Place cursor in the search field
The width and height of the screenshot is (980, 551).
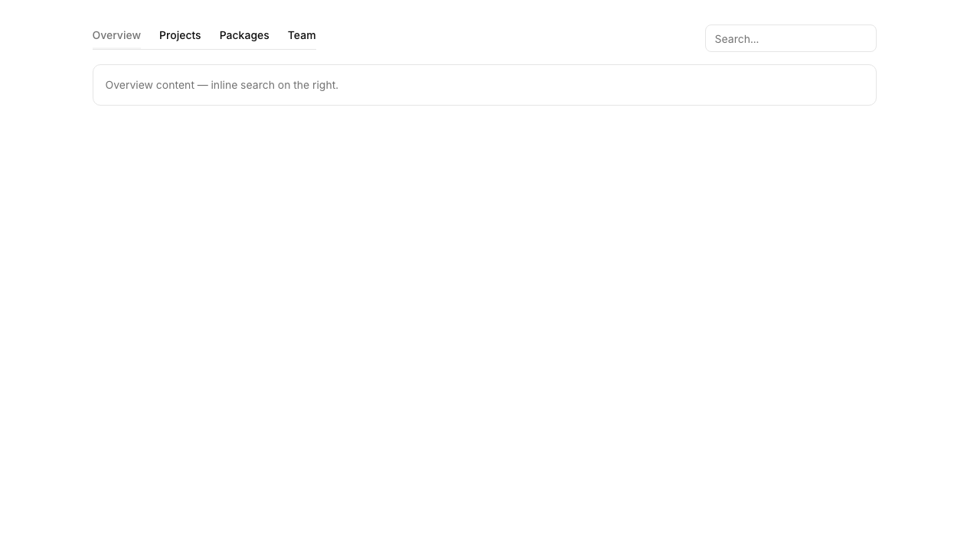[x=790, y=38]
